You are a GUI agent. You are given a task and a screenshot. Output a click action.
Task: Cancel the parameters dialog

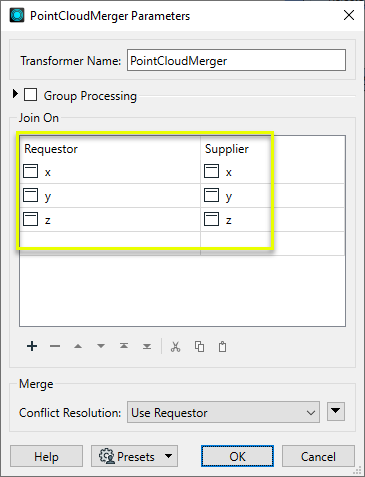coord(318,456)
